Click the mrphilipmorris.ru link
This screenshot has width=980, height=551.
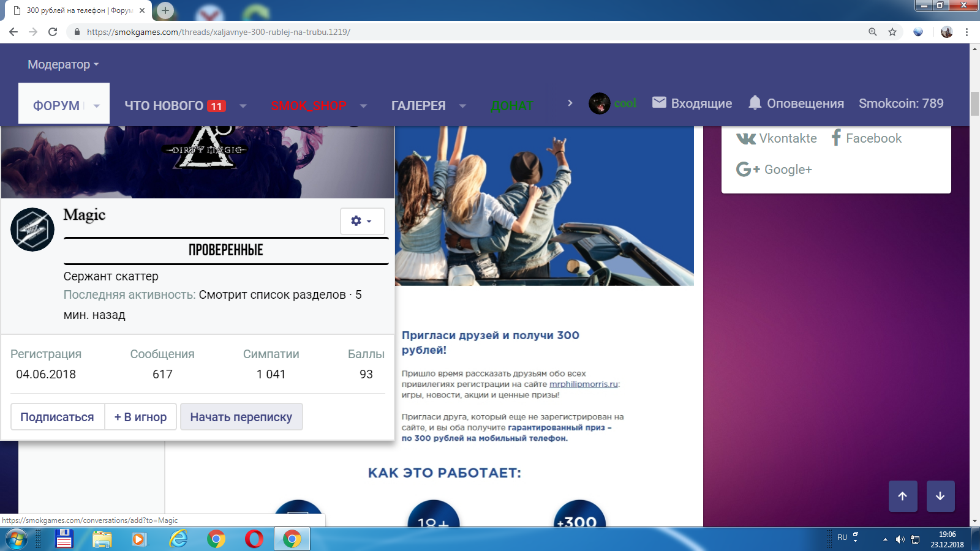click(x=584, y=384)
